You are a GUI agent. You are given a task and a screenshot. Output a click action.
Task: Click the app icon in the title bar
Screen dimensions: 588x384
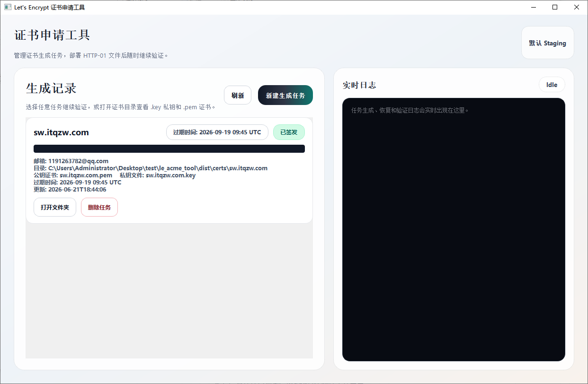tap(8, 7)
